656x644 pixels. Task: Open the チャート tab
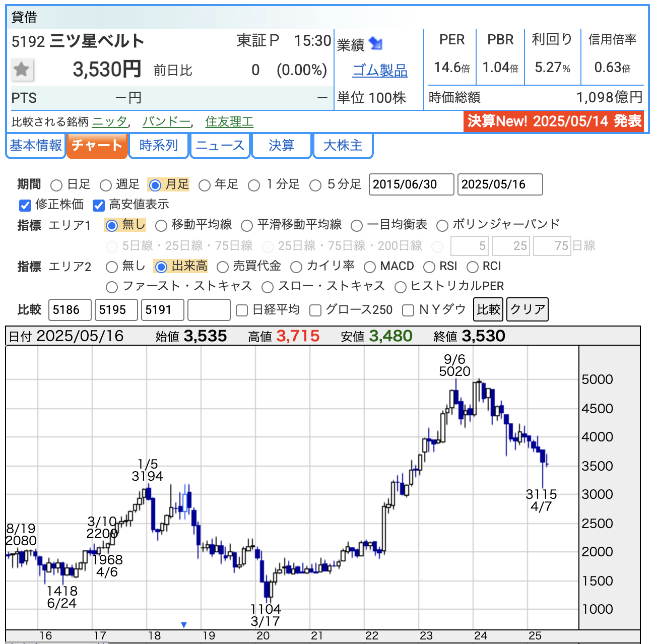pyautogui.click(x=97, y=146)
